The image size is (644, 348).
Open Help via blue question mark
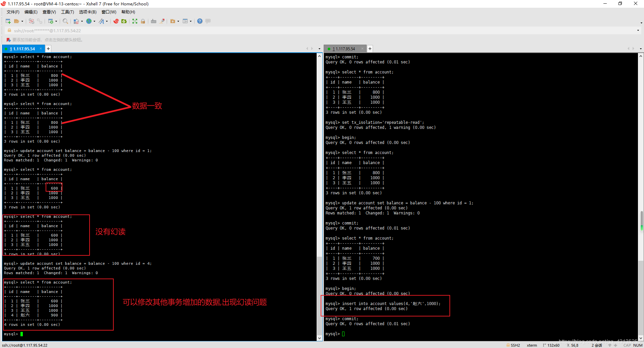200,21
